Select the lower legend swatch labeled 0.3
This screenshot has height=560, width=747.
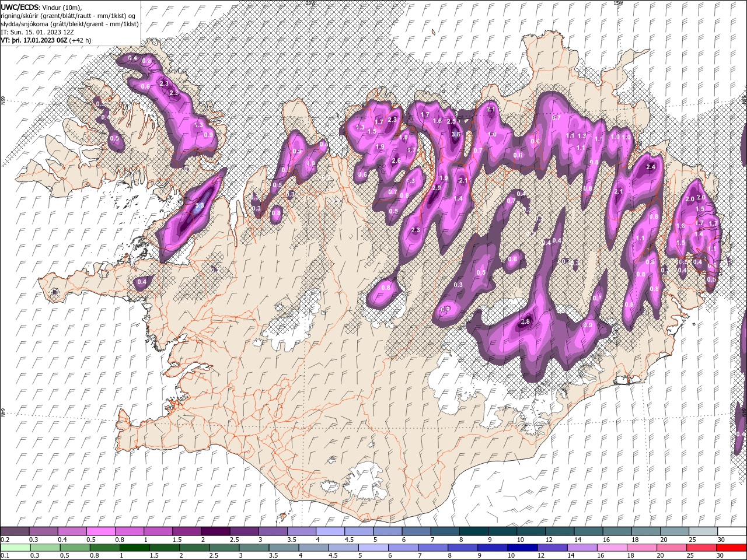coord(45,547)
